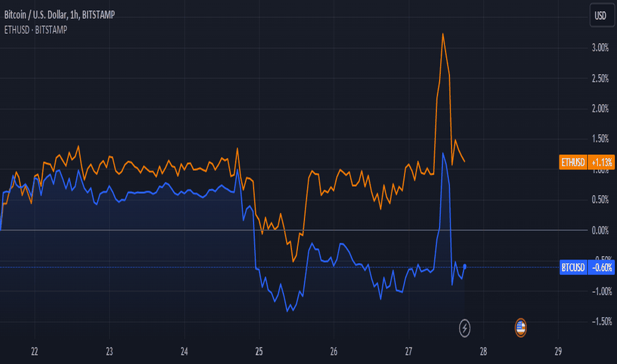Click the +1.13% ETHUSD value tag
This screenshot has width=617, height=364.
coord(601,162)
